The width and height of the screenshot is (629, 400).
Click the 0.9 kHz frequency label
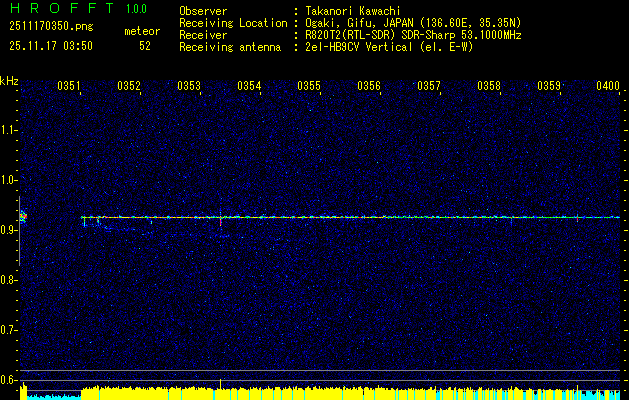tap(9, 230)
